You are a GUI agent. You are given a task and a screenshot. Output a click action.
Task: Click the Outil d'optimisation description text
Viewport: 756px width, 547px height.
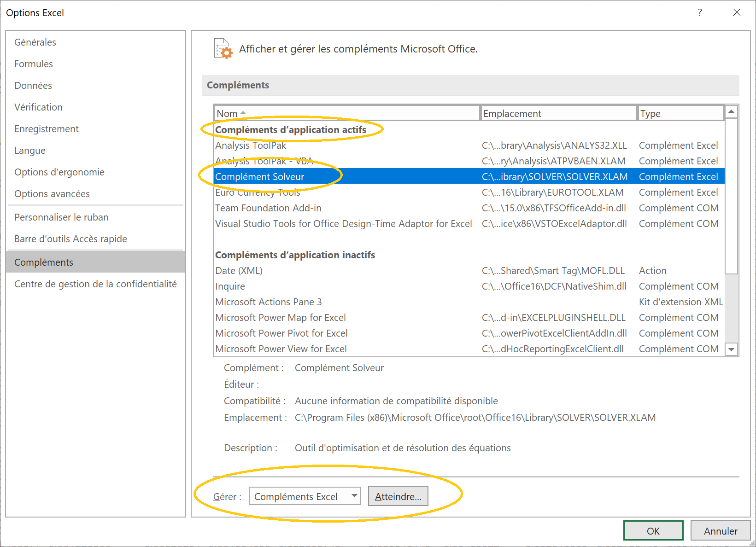tap(403, 448)
